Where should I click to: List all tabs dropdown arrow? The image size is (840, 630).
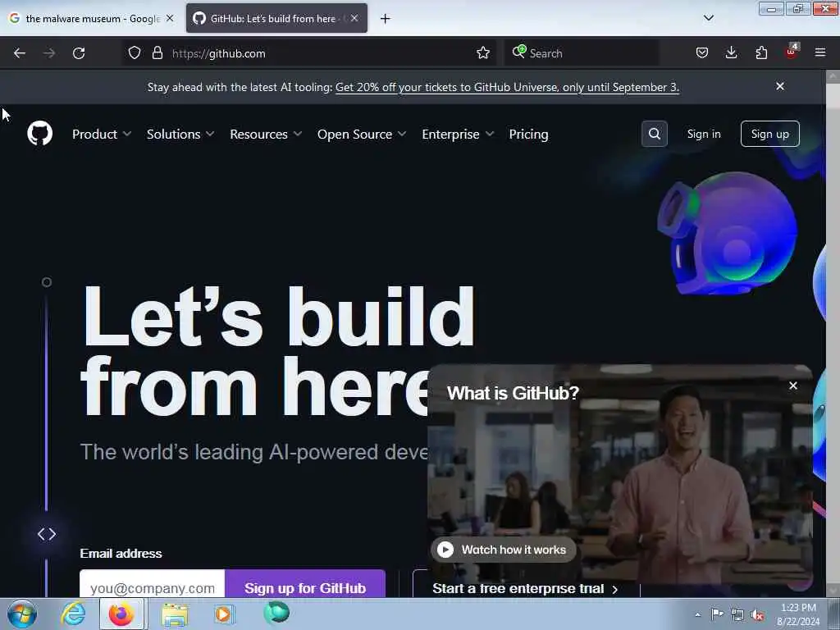pos(708,18)
